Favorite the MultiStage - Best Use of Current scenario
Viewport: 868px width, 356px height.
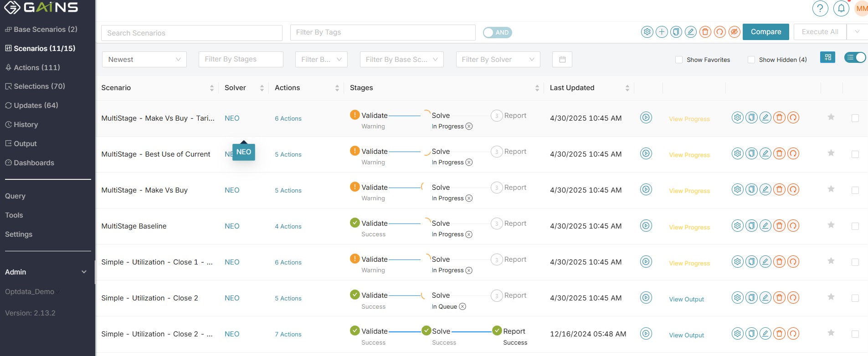pos(831,153)
